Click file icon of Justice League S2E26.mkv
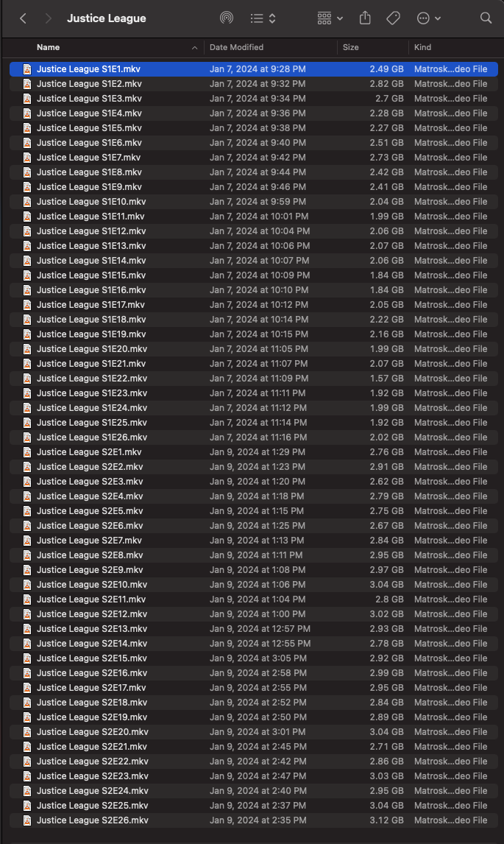504x844 pixels. click(x=27, y=820)
